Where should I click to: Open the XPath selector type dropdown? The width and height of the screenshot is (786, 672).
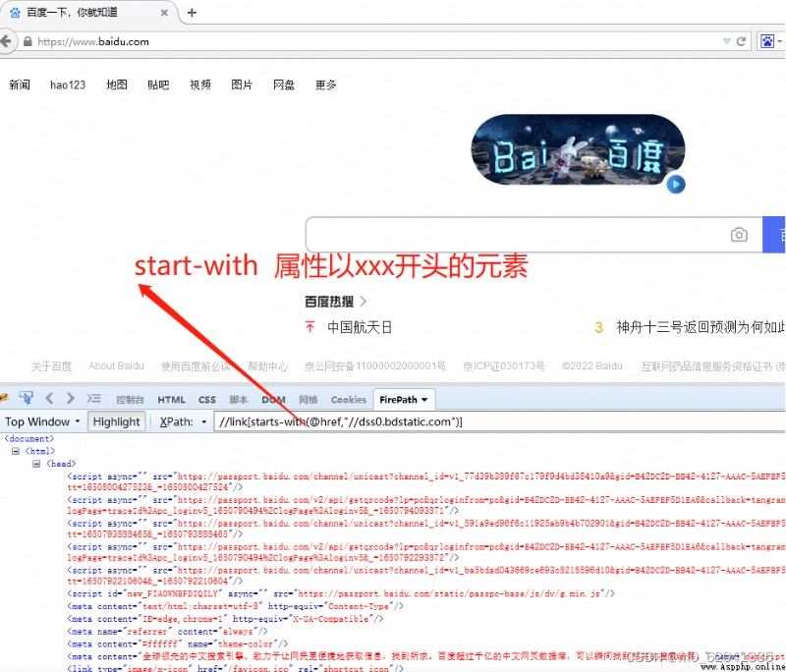point(204,421)
